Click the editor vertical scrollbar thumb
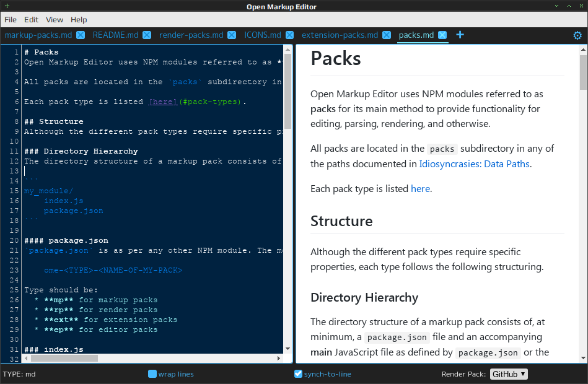This screenshot has width=588, height=384. [x=287, y=91]
